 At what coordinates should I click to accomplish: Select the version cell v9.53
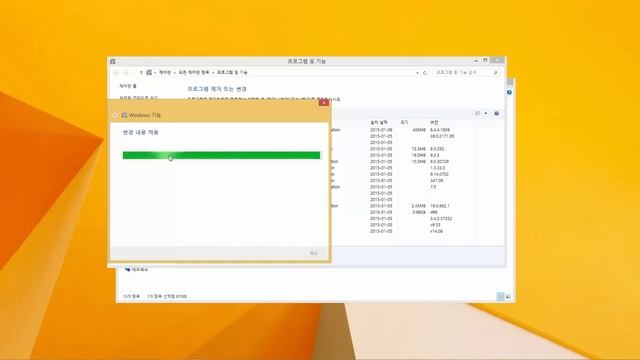pos(436,225)
